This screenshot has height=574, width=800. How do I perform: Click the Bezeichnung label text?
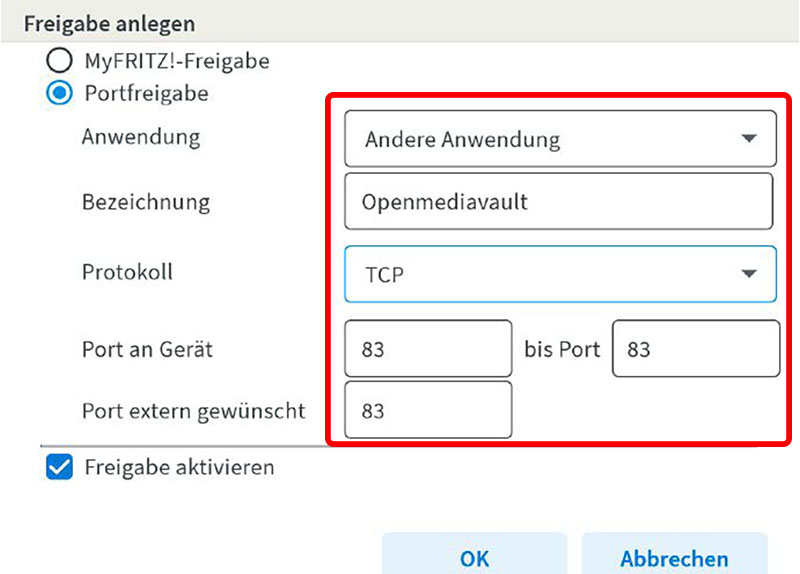[x=146, y=201]
